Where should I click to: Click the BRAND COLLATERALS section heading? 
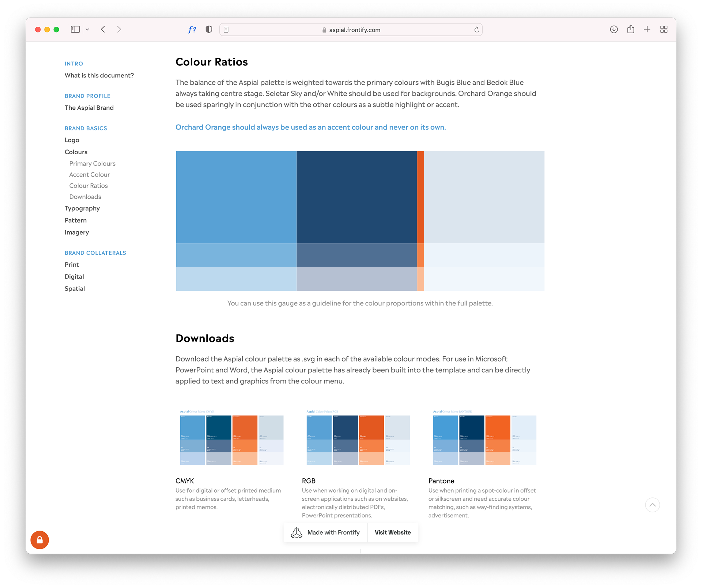click(95, 253)
